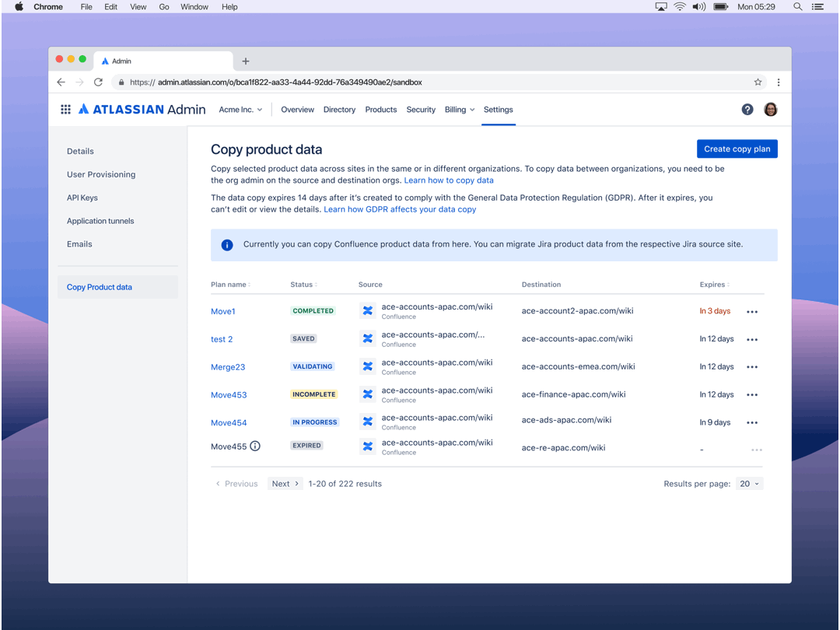
Task: Click the browser address bar URL
Action: click(x=276, y=82)
